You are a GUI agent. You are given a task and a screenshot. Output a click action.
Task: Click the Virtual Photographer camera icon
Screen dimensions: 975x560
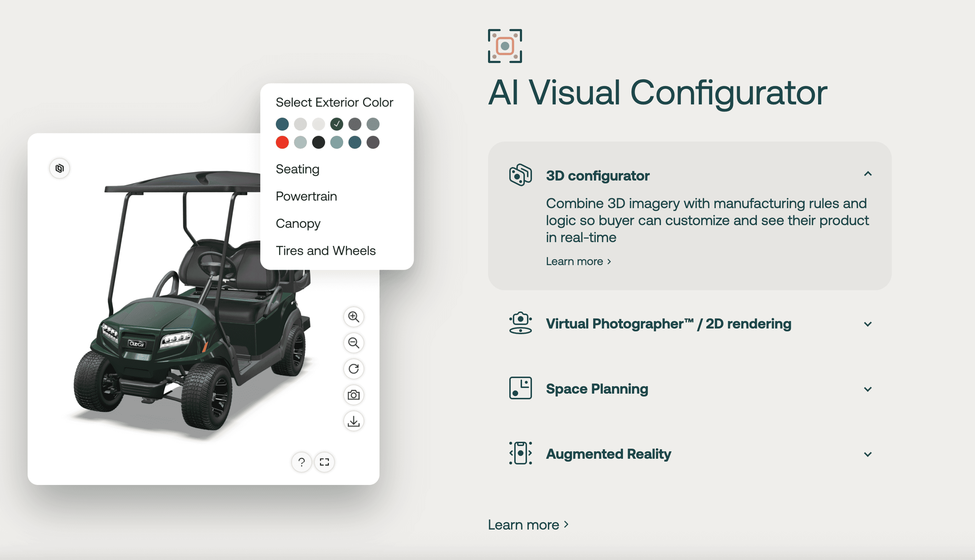coord(520,323)
